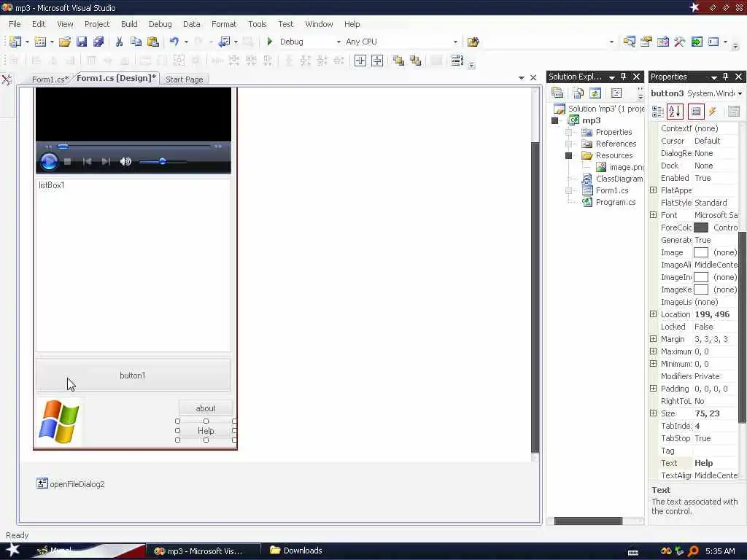Image resolution: width=747 pixels, height=560 pixels.
Task: Click Refresh icon in Solution Explorer
Action: pos(595,93)
